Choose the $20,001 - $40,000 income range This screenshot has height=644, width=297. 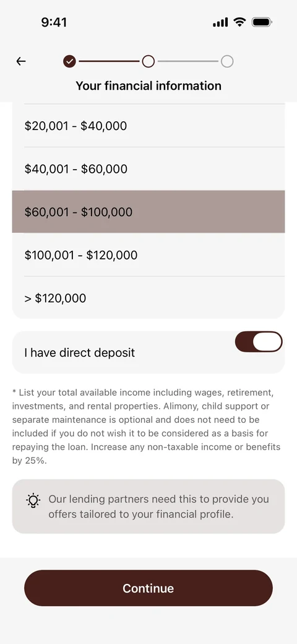click(x=148, y=126)
